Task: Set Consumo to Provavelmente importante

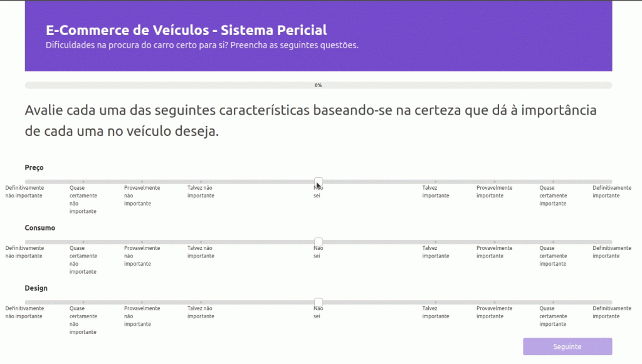Action: [x=495, y=242]
